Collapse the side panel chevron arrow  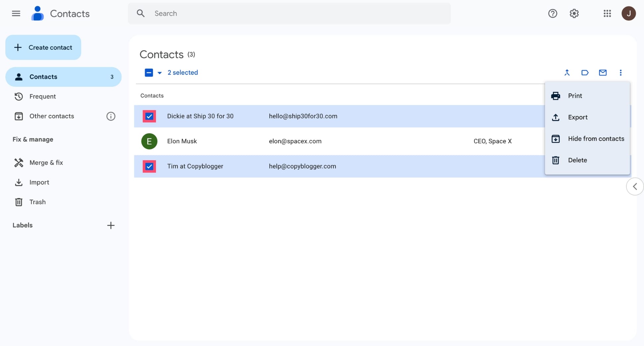635,186
